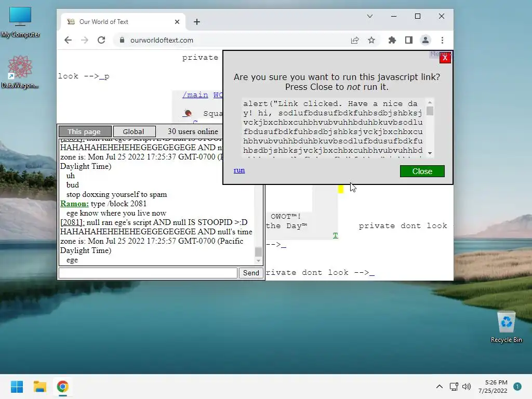
Task: Expand the tab search chevron
Action: 370,16
